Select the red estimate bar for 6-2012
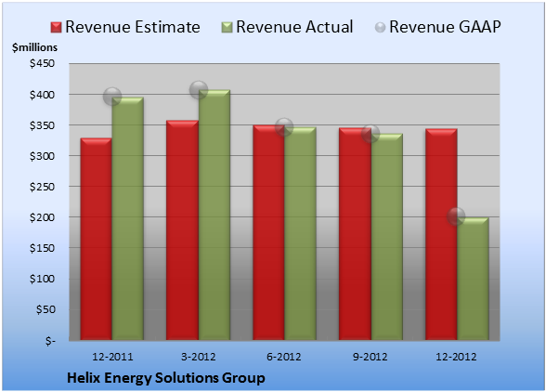The height and width of the screenshot is (392, 546). (268, 232)
